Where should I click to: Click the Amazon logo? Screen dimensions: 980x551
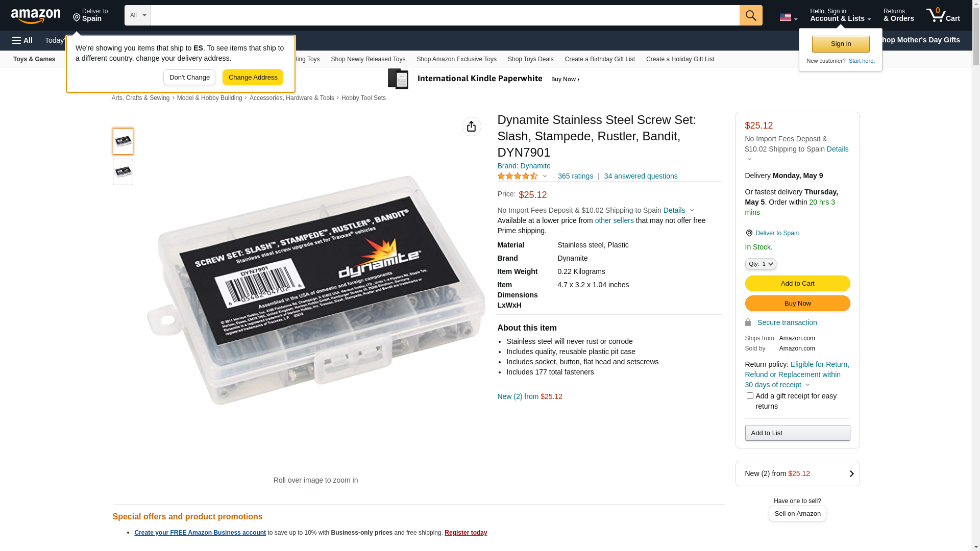(x=36, y=16)
